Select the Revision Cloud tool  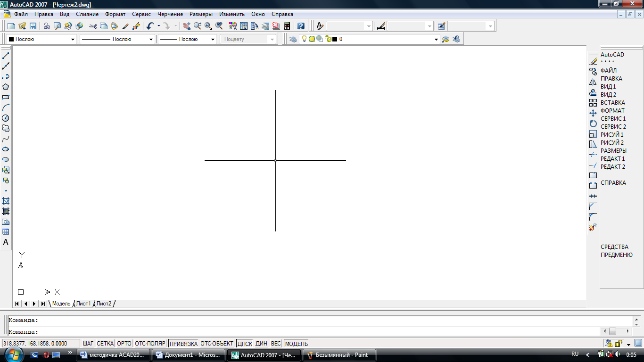point(6,128)
